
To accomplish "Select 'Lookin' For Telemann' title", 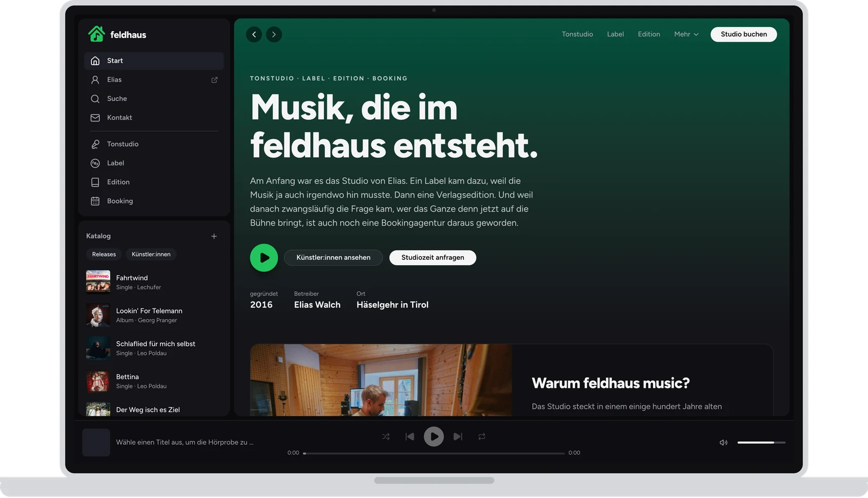I will 149,311.
